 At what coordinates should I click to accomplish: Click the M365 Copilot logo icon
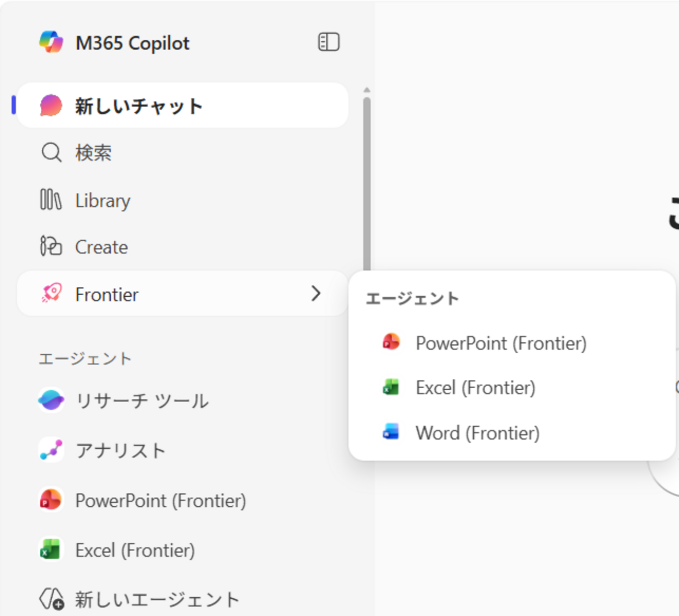51,42
